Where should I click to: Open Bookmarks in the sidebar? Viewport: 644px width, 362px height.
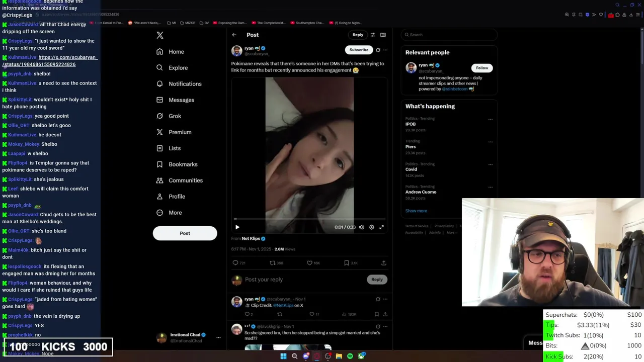(177, 164)
